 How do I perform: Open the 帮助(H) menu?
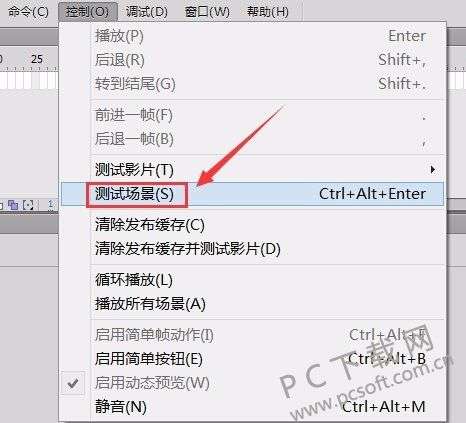[x=268, y=12]
